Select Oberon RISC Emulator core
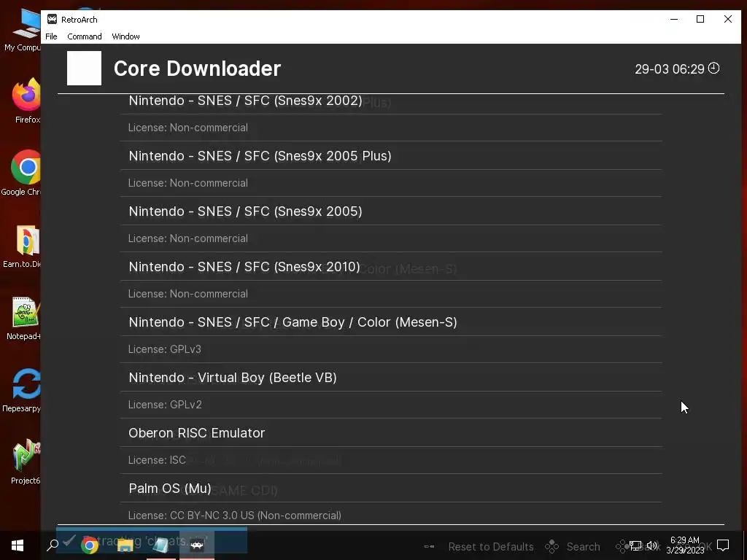Viewport: 747px width, 560px height. [x=391, y=433]
